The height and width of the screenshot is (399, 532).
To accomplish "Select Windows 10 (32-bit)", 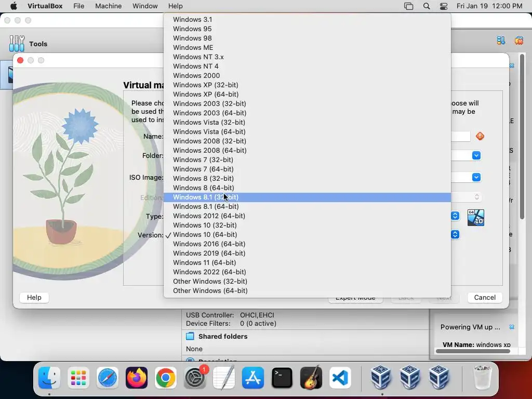I will (x=307, y=225).
